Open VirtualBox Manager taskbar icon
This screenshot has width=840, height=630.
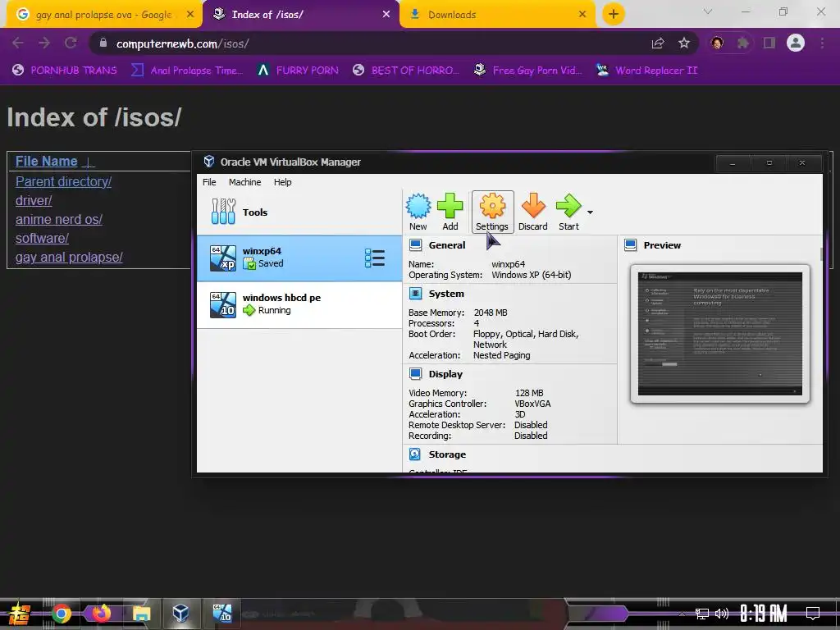coord(181,614)
